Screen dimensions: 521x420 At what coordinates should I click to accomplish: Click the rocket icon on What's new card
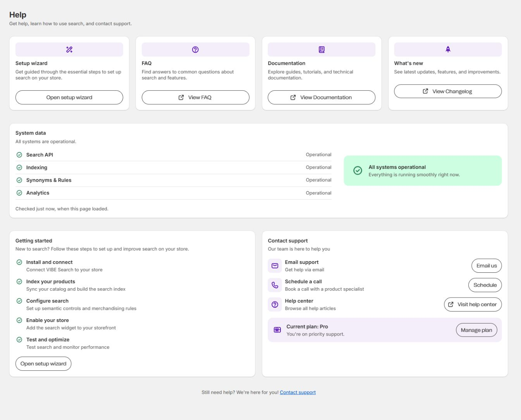(x=448, y=49)
